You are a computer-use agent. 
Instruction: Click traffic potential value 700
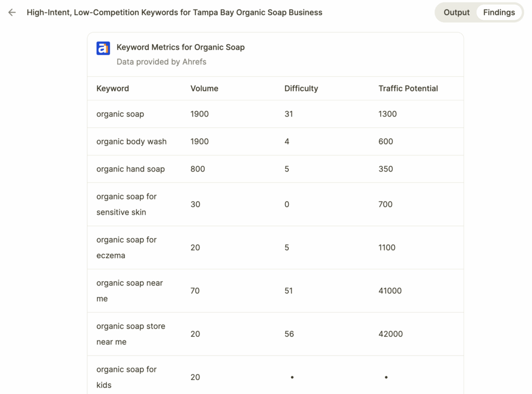pos(385,204)
